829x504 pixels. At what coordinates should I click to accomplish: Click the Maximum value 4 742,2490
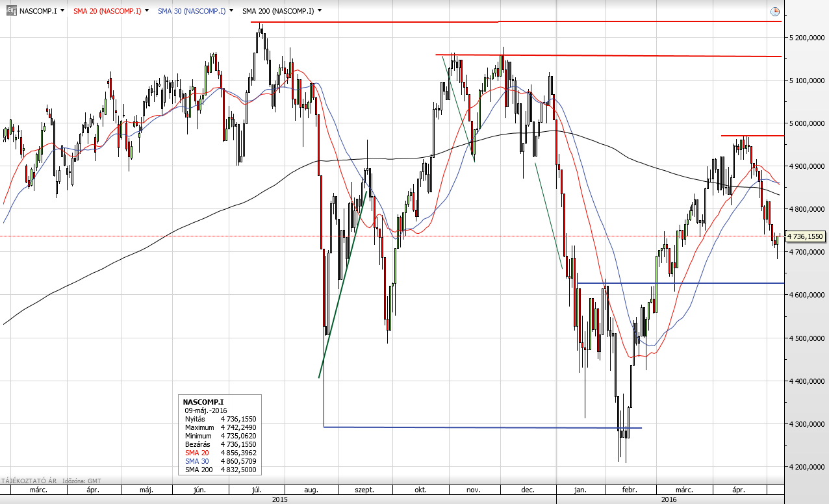coord(238,428)
